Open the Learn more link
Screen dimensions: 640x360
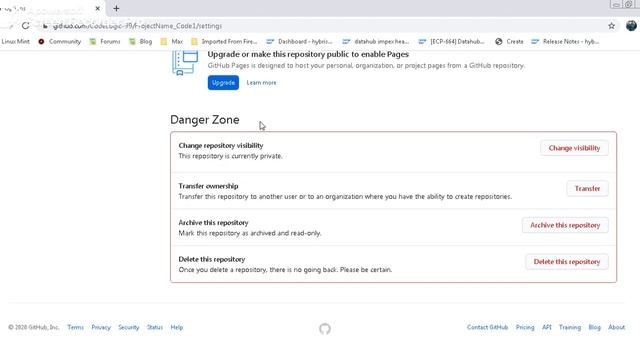(x=261, y=82)
